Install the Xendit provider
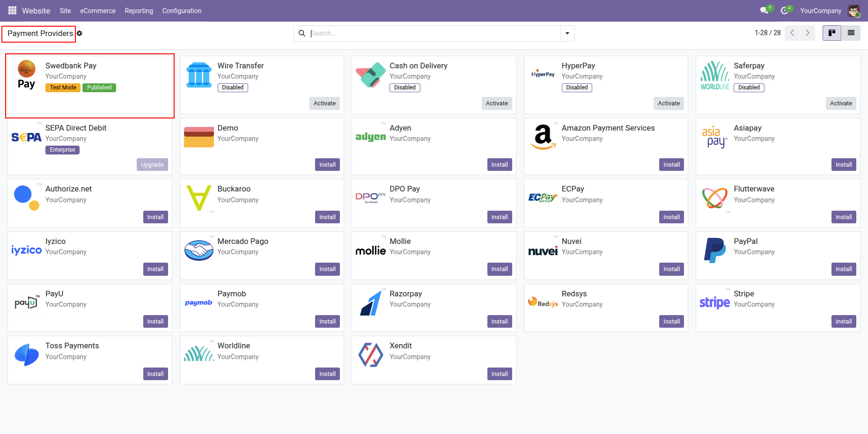Screen dimensions: 868x434 tap(500, 374)
